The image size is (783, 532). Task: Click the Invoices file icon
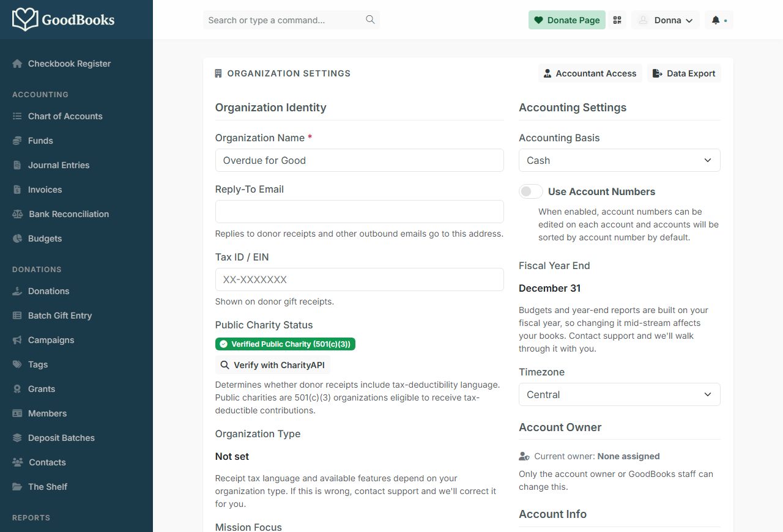coord(17,190)
